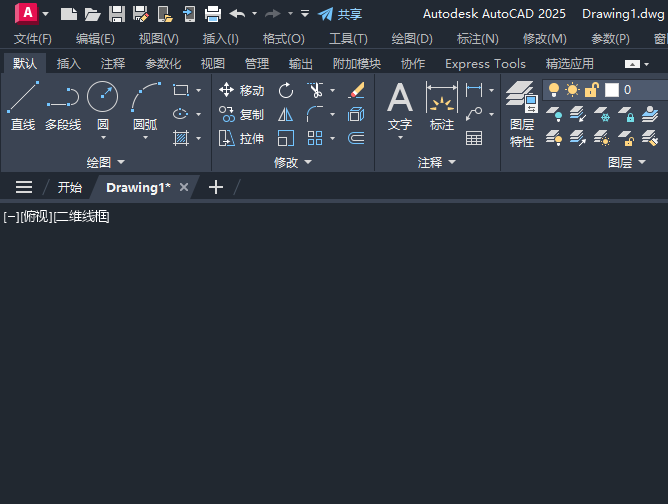Open the Circle tool dropdown arrow
Viewport: 668px width, 504px height.
click(103, 138)
